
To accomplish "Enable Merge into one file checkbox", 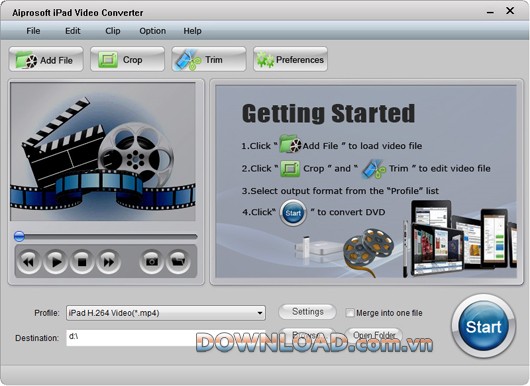I will [350, 313].
